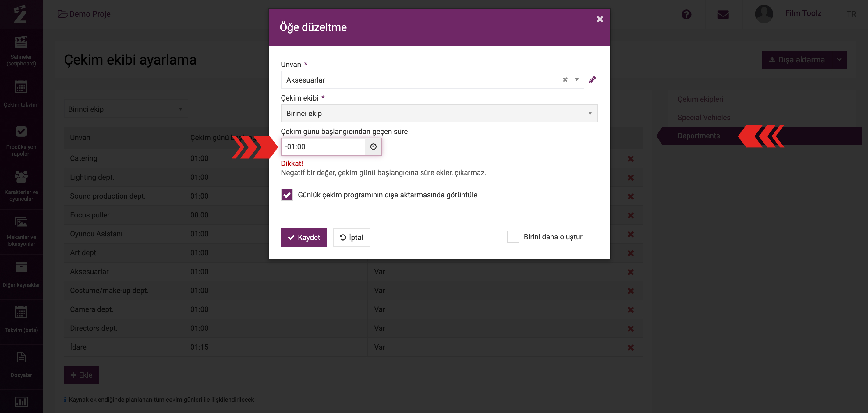Viewport: 868px width, 413px height.
Task: Open the Film Toolz user menu
Action: (x=803, y=13)
